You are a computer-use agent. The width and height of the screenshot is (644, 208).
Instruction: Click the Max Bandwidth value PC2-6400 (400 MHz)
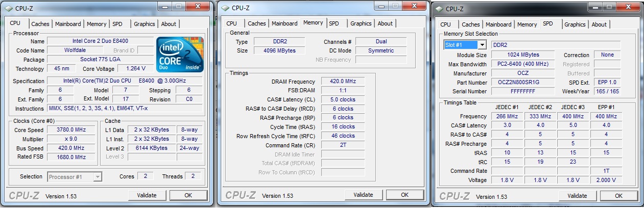(523, 64)
